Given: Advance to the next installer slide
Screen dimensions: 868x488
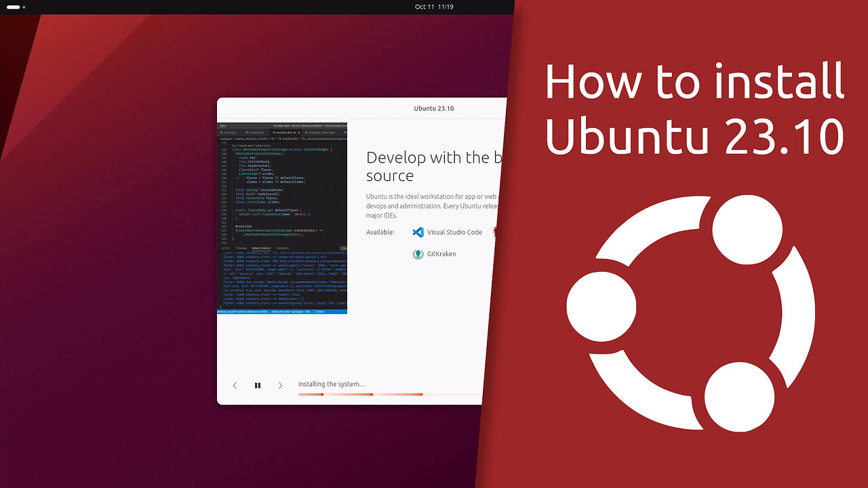Looking at the screenshot, I should tap(280, 385).
